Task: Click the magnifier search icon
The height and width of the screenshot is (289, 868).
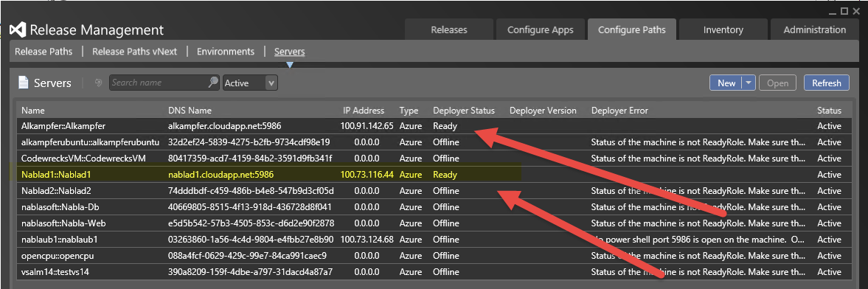Action: [x=213, y=83]
